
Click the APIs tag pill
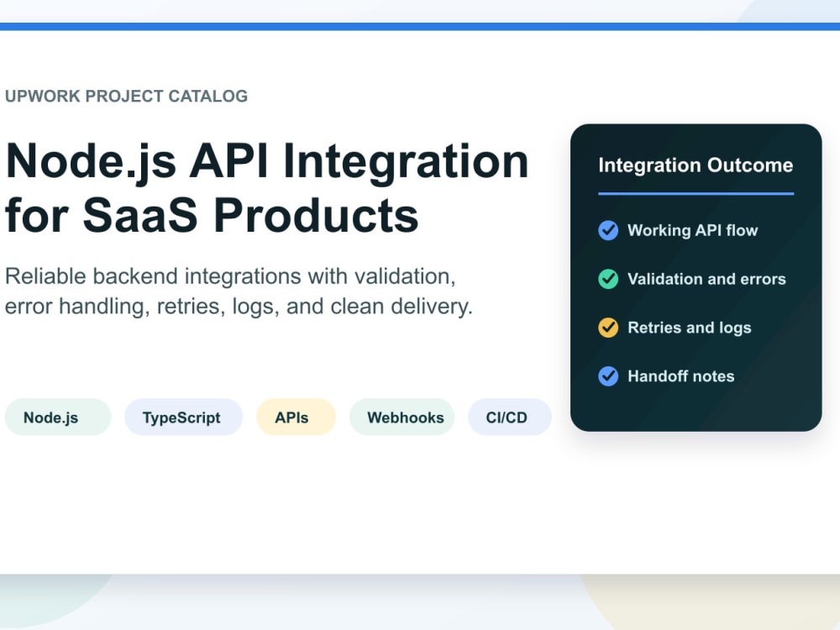click(297, 417)
